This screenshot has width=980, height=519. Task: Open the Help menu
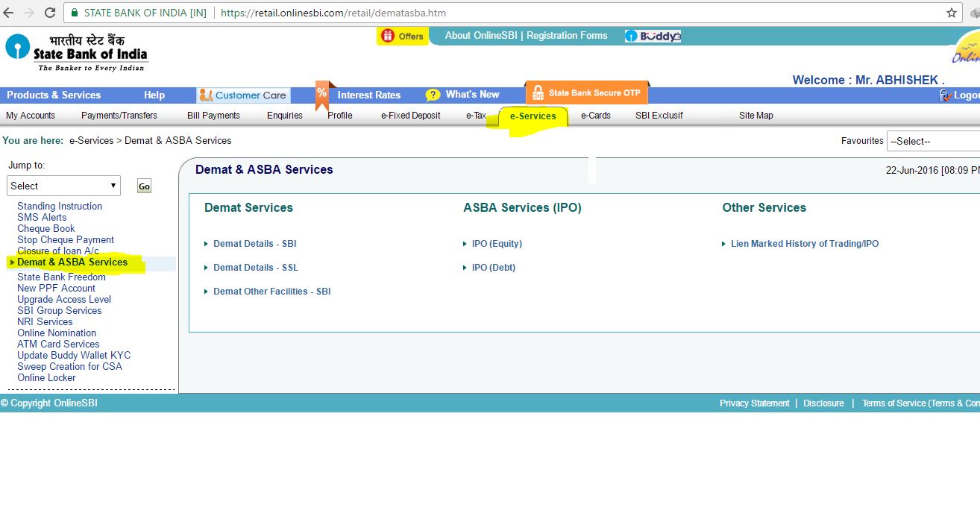point(154,95)
